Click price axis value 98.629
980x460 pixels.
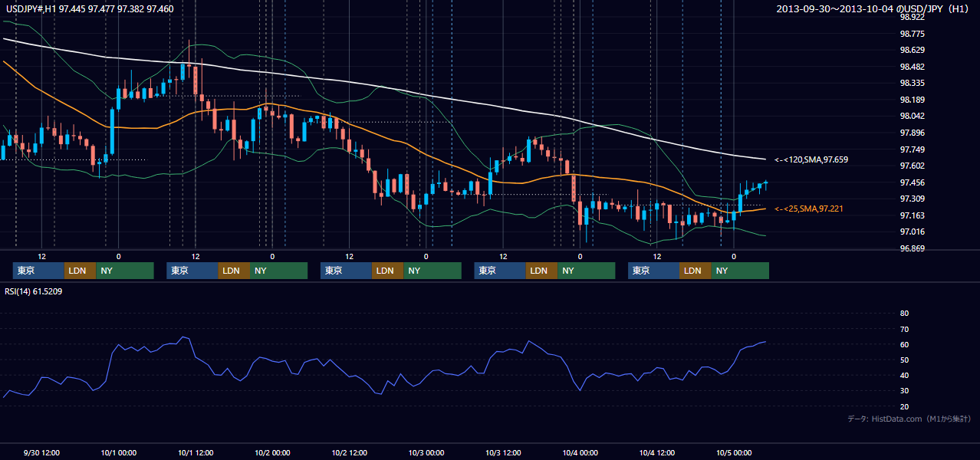(912, 50)
